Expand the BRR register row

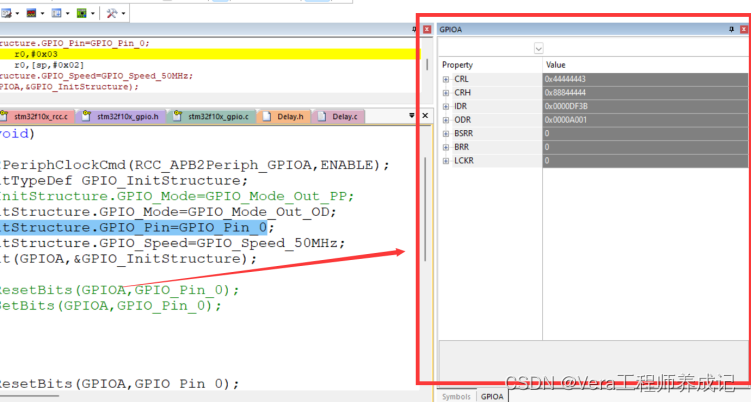coord(445,147)
